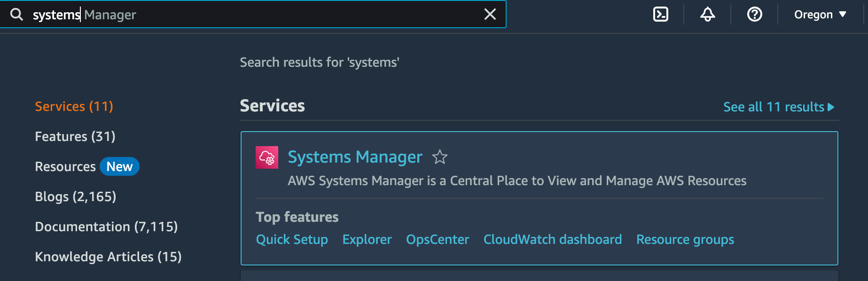Viewport: 868px width, 281px height.
Task: Click See all 11 results link
Action: (779, 107)
